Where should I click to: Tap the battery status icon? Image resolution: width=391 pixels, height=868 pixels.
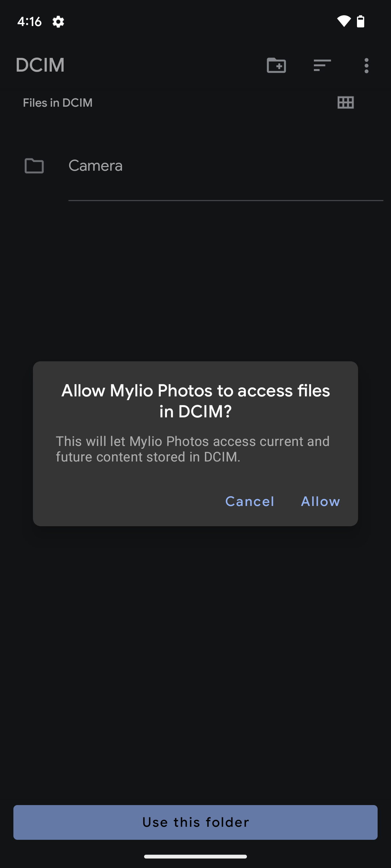pos(361,21)
